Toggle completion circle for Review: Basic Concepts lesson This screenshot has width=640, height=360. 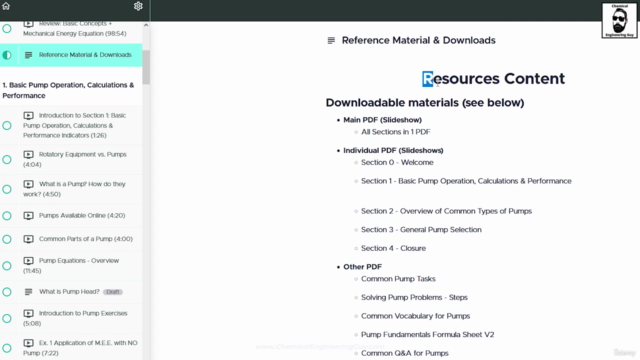pos(7,29)
